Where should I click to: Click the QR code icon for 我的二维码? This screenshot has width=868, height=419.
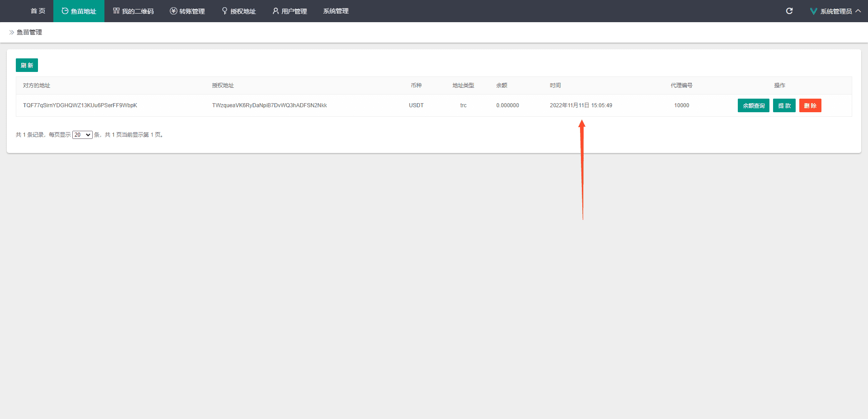click(x=116, y=11)
